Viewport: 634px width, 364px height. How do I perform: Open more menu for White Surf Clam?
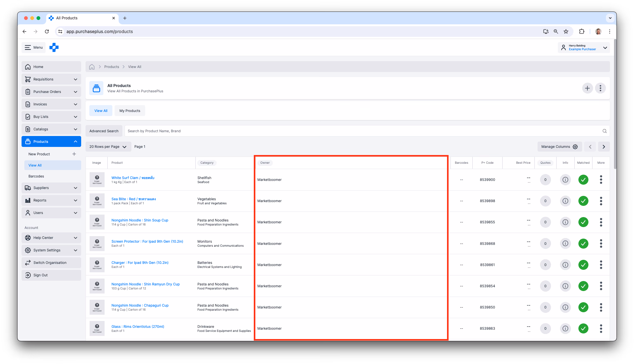(x=601, y=180)
